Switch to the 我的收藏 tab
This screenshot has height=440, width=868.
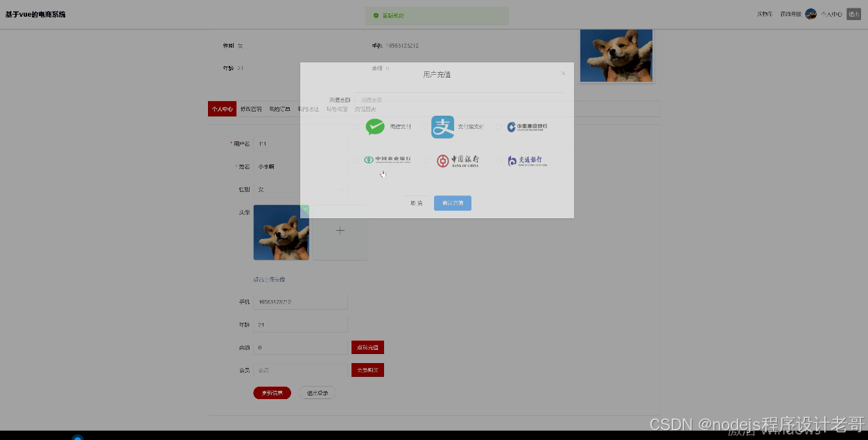click(337, 109)
